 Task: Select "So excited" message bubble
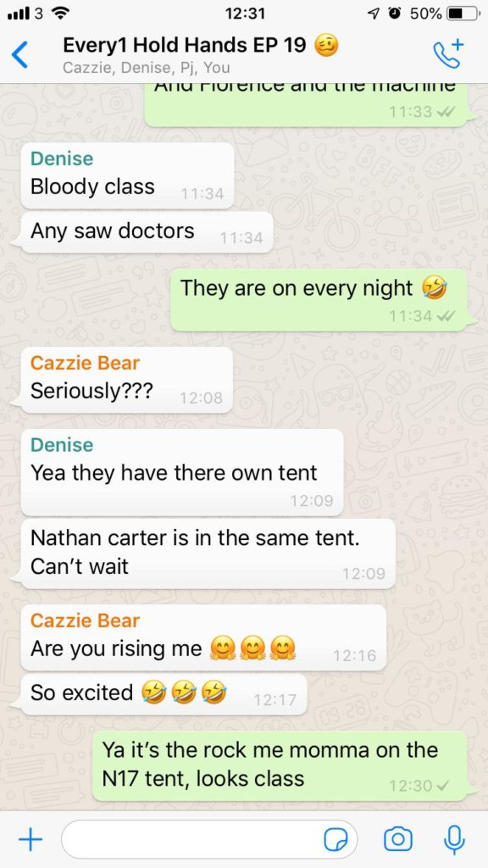click(x=164, y=693)
